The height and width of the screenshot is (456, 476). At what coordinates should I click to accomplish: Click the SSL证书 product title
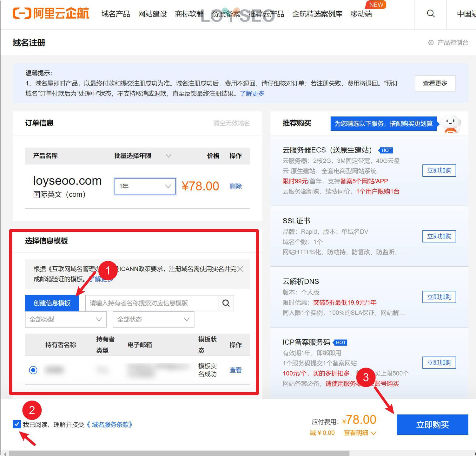click(296, 221)
